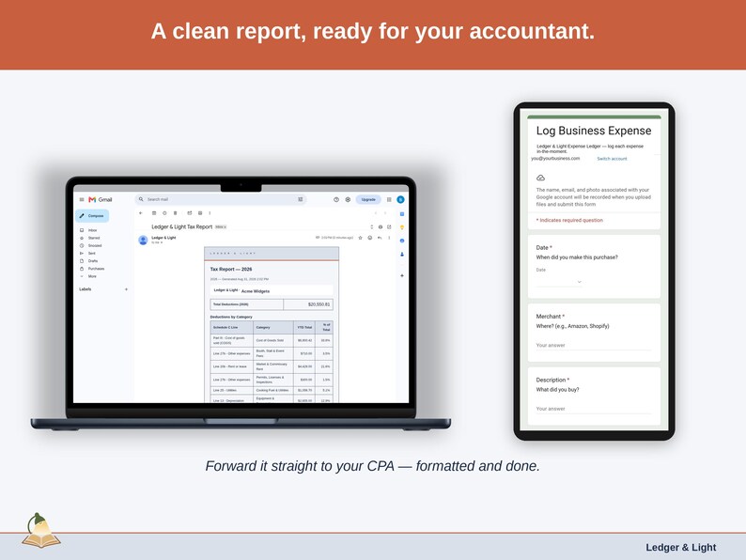Click the Ledger & Light footer brand text
Image resolution: width=746 pixels, height=560 pixels.
coord(680,547)
